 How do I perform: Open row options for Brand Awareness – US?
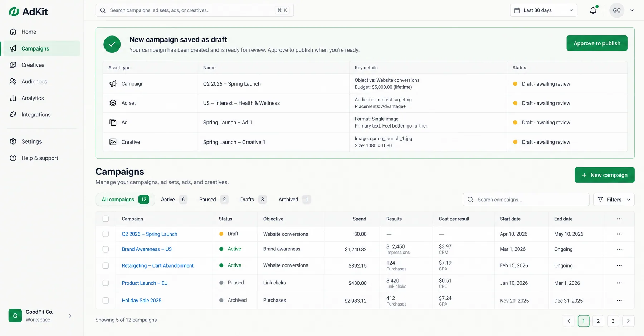(x=619, y=249)
